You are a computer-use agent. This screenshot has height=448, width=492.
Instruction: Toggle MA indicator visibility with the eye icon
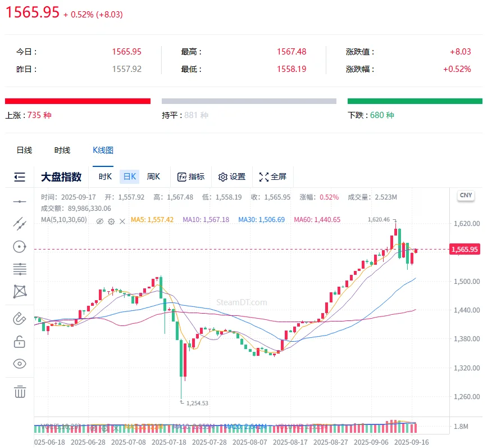(x=100, y=221)
